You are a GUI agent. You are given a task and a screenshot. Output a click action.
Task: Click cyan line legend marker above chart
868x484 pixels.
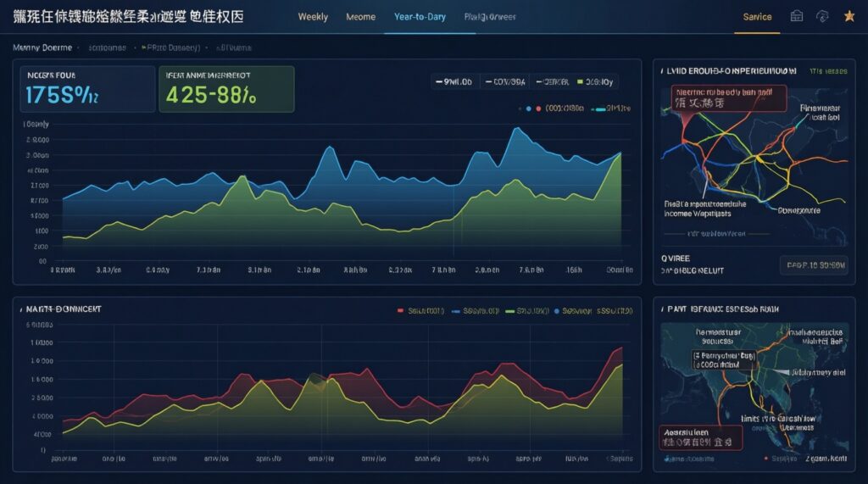[x=598, y=108]
